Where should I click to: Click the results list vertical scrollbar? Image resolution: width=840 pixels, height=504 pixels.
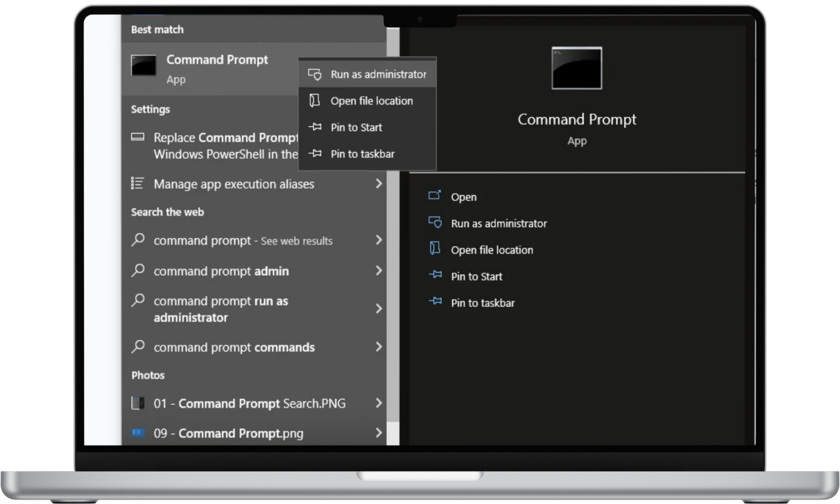(393, 236)
